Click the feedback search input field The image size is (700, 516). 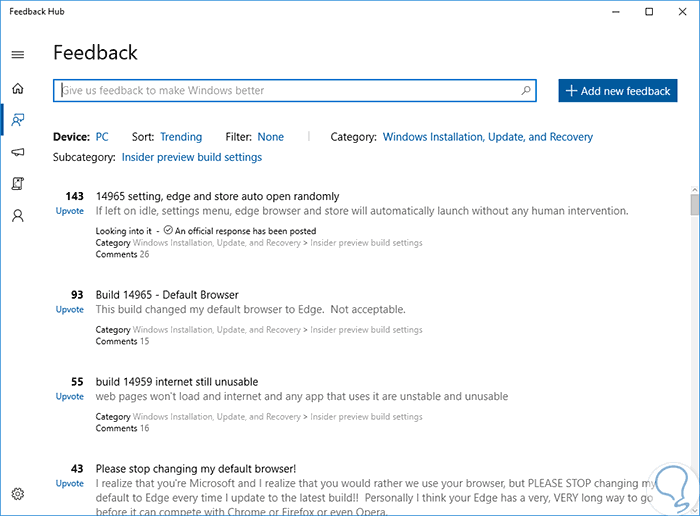pos(290,90)
